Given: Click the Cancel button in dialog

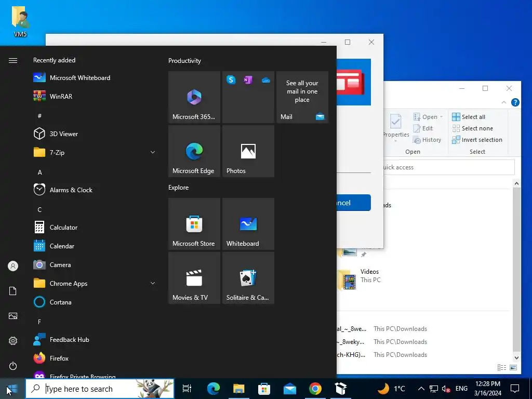Looking at the screenshot, I should coord(353,203).
